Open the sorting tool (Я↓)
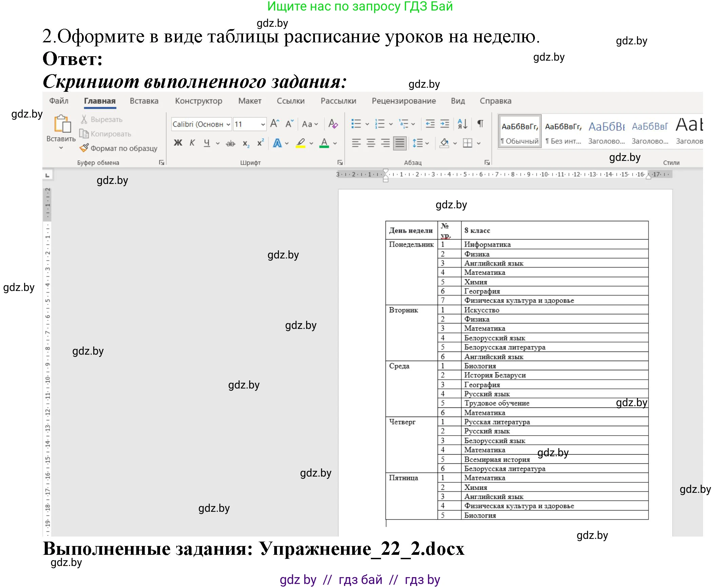The height and width of the screenshot is (588, 721). pyautogui.click(x=462, y=124)
